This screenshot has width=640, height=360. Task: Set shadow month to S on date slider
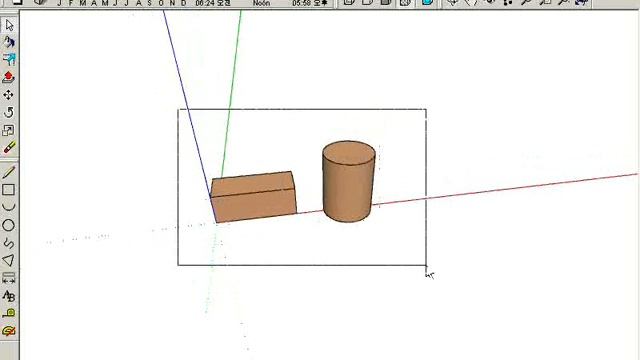click(x=149, y=3)
